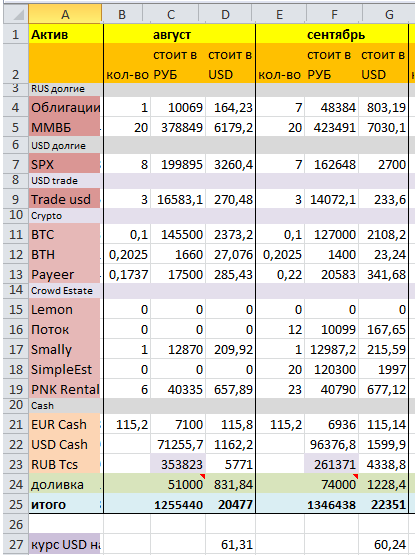415x555 pixels.
Task: Click cell value 199895
Action: [x=178, y=164]
